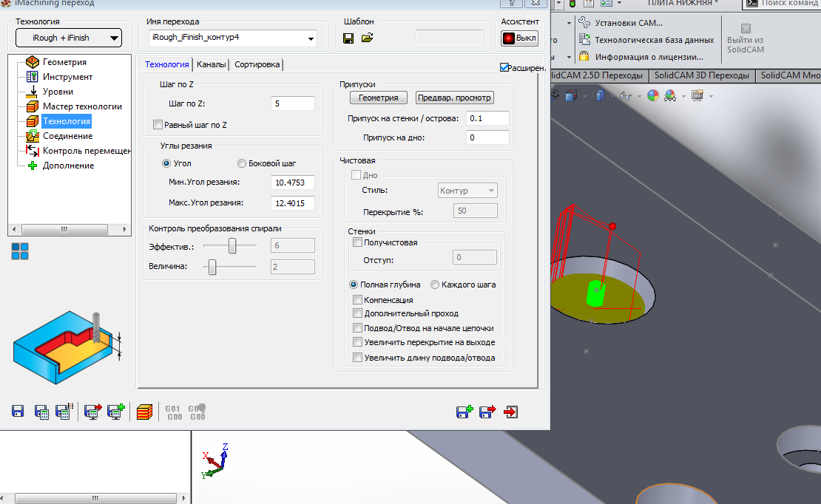Click the save template floppy icon
The height and width of the screenshot is (504, 821).
[x=348, y=38]
